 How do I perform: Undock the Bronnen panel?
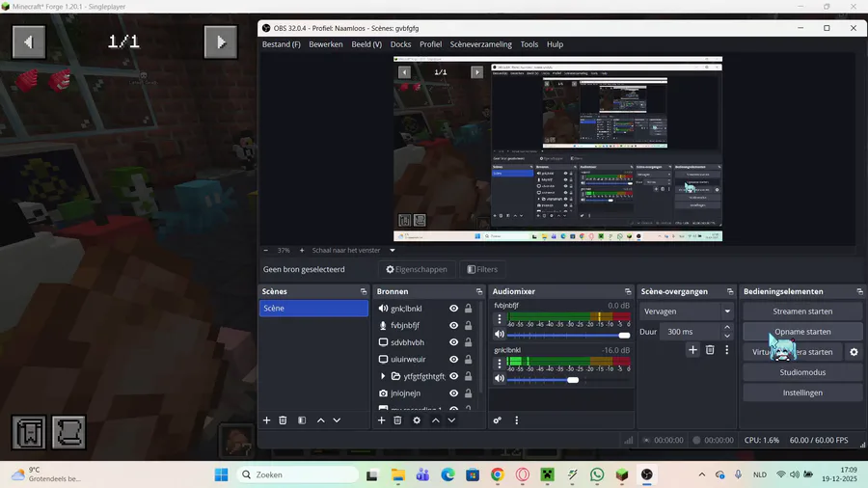coord(478,291)
